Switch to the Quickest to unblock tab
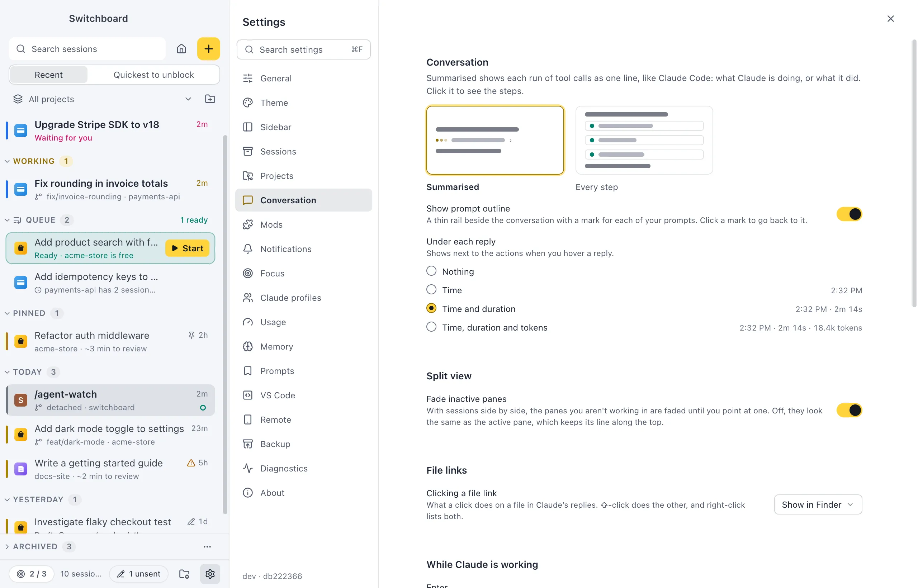Screen dimensions: 918x588 (x=153, y=75)
